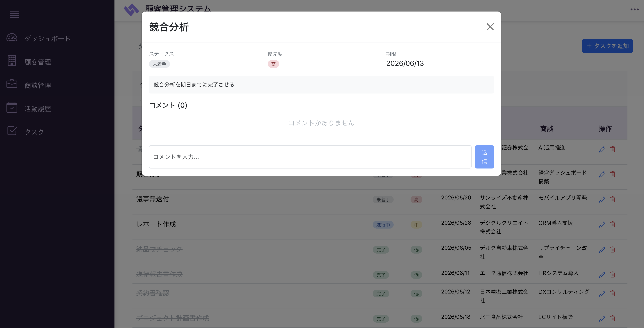
Task: Click the 未着手 status badge in the dialog
Action: tap(159, 64)
